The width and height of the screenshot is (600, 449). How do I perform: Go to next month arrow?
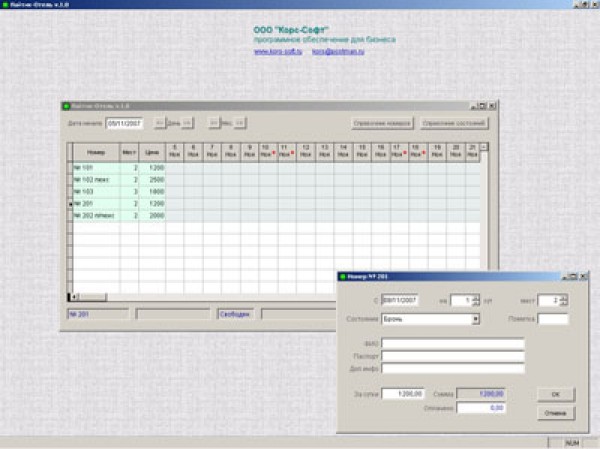click(241, 123)
